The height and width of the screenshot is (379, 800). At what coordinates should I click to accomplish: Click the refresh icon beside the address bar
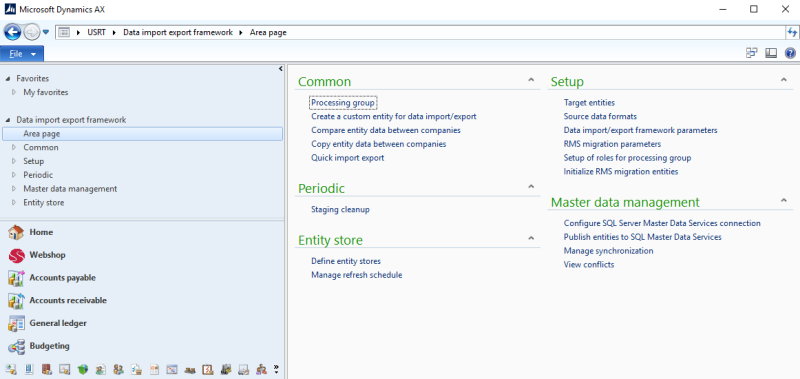[x=792, y=32]
